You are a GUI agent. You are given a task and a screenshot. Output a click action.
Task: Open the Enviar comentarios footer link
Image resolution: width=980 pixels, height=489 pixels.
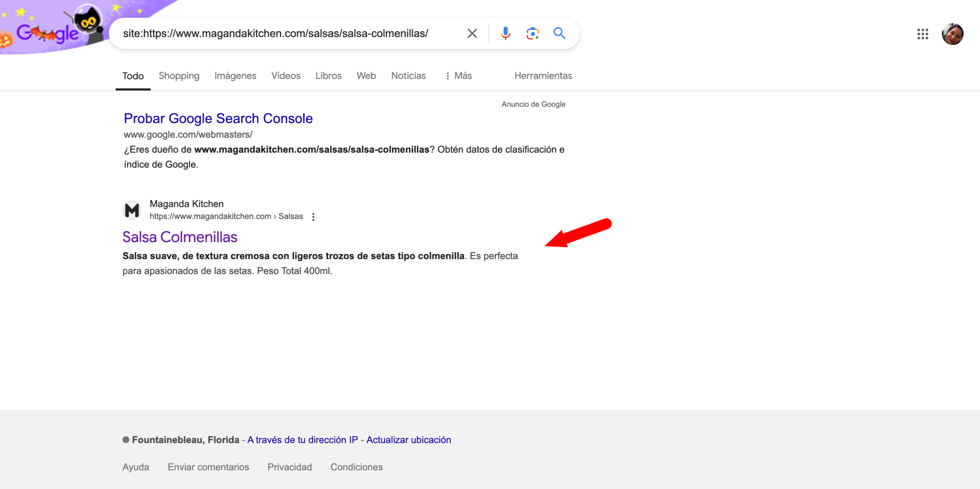point(208,467)
